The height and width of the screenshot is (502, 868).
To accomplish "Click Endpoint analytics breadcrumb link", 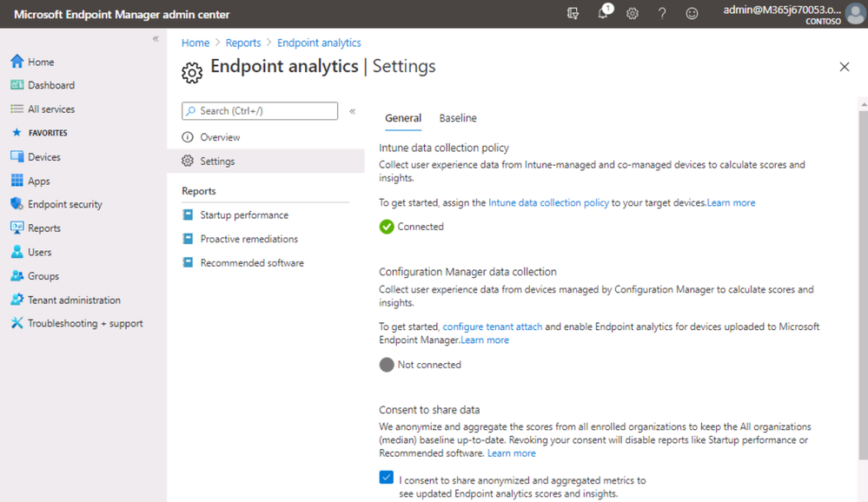I will coord(319,43).
